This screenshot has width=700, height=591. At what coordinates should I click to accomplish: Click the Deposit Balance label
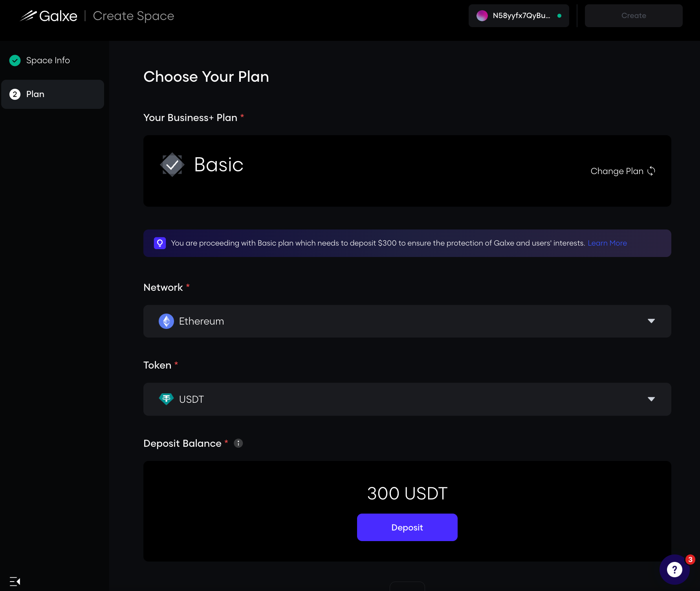(x=183, y=443)
